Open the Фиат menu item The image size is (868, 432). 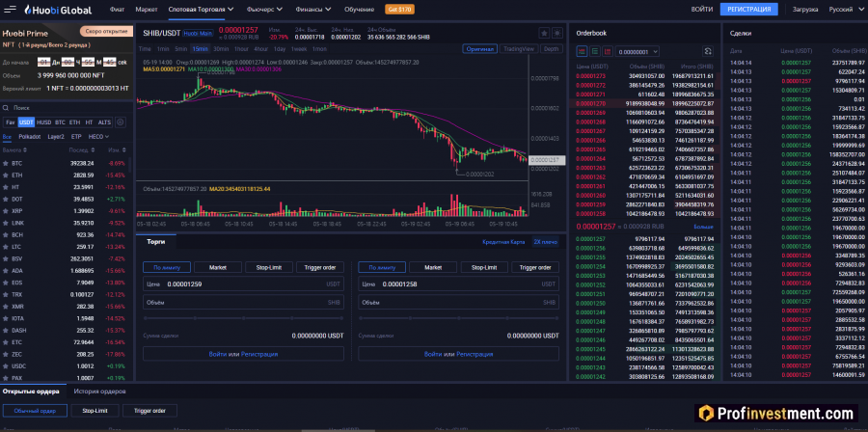117,10
